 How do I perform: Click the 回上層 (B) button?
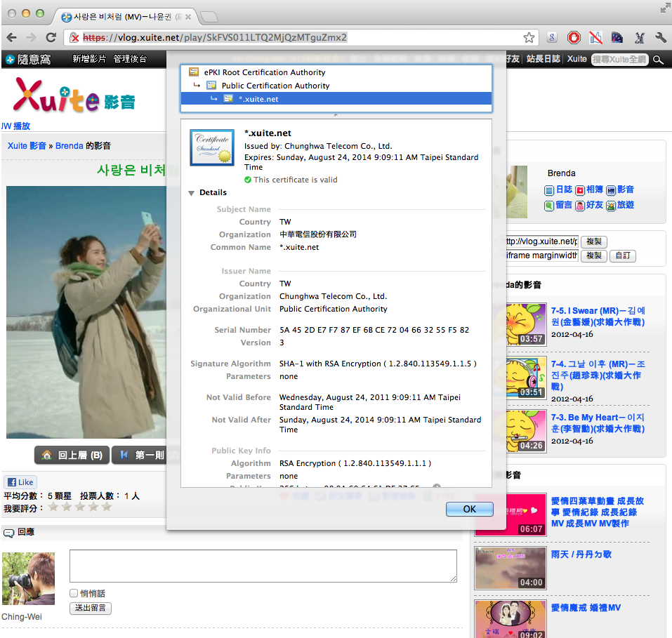tap(72, 455)
